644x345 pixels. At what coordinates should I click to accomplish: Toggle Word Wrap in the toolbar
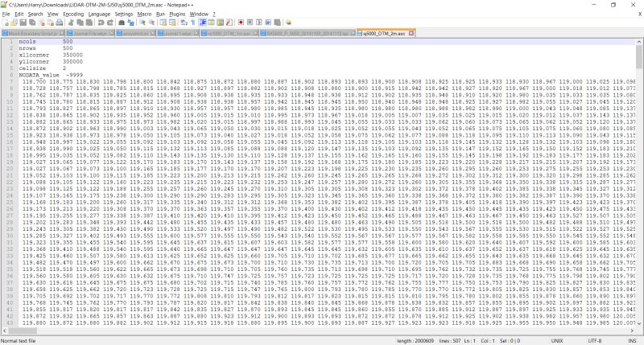tap(184, 23)
